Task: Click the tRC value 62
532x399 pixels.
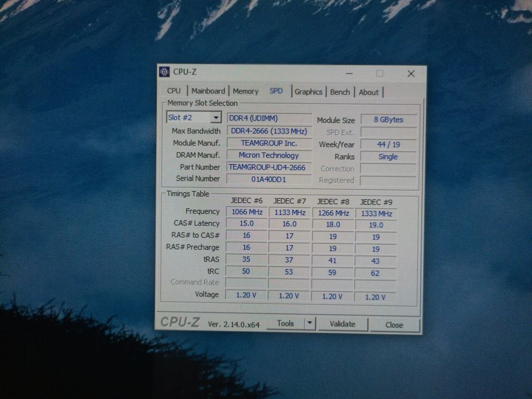Action: point(375,274)
